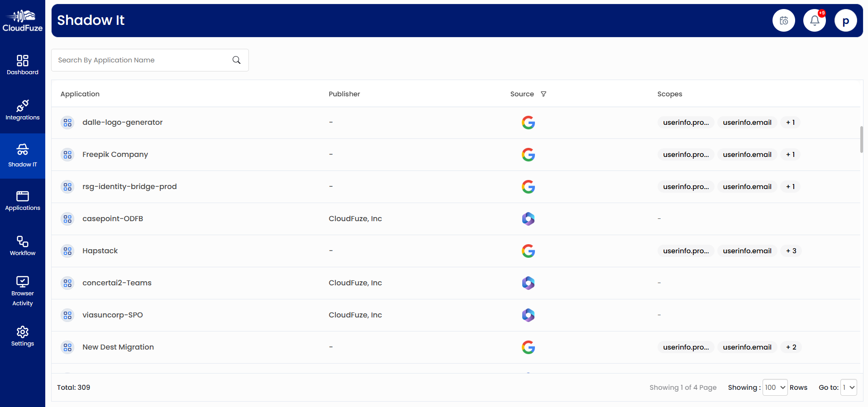Open the notifications bell
This screenshot has height=407, width=868.
pyautogui.click(x=814, y=20)
